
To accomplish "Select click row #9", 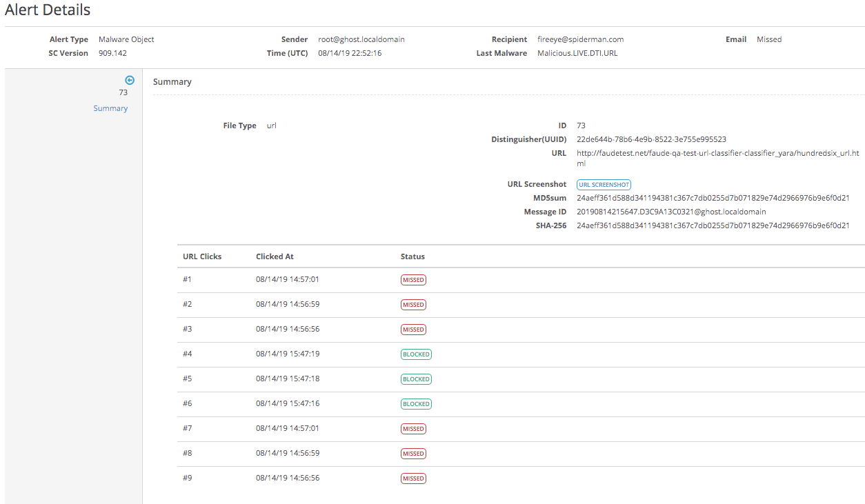I will pos(521,478).
